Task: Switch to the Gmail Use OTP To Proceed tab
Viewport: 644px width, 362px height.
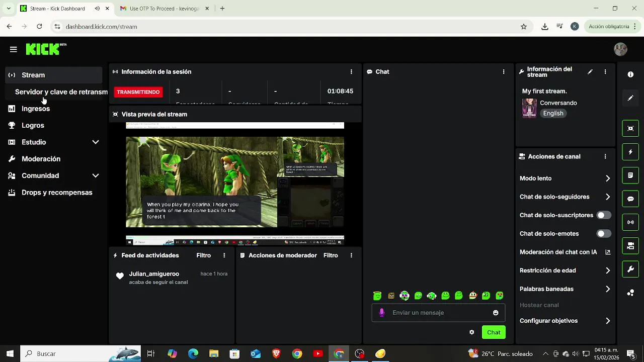Action: 164,9
